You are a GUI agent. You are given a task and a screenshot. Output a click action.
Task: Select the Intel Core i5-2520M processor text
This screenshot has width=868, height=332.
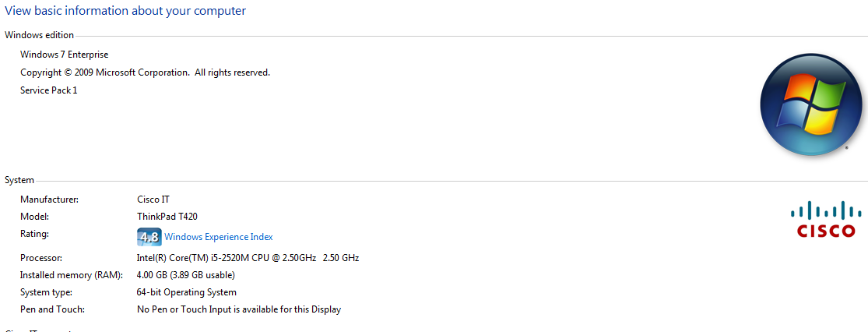click(x=248, y=258)
